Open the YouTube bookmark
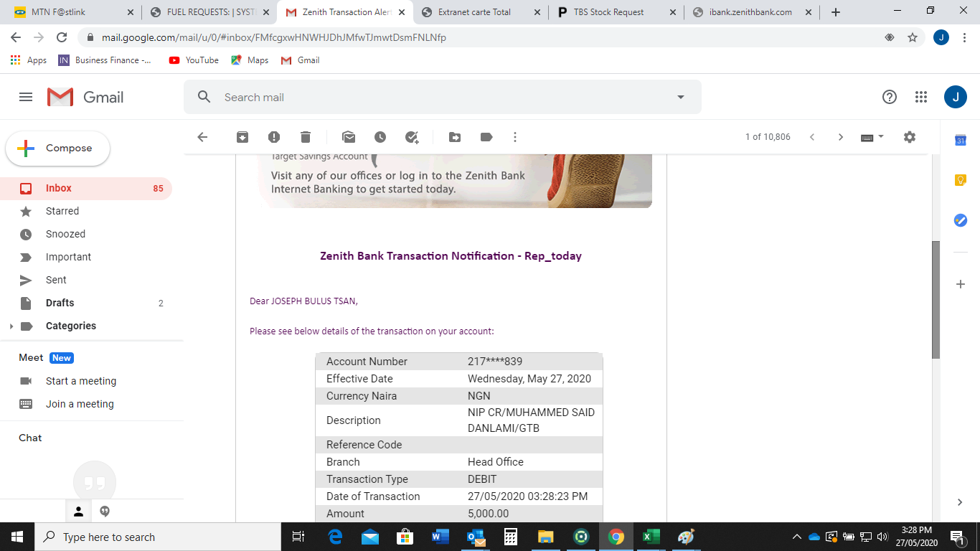The width and height of the screenshot is (980, 551). click(x=194, y=60)
